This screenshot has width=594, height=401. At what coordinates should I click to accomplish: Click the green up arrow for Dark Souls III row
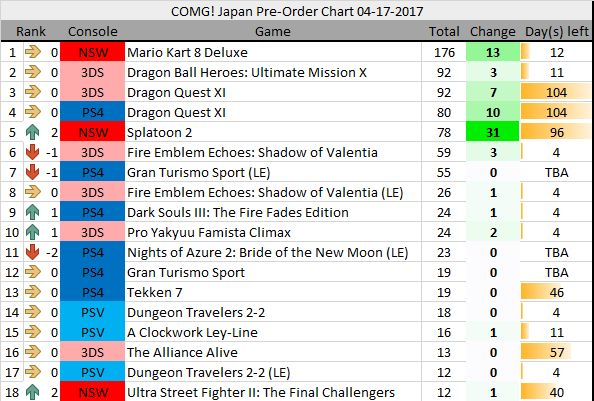[x=33, y=212]
